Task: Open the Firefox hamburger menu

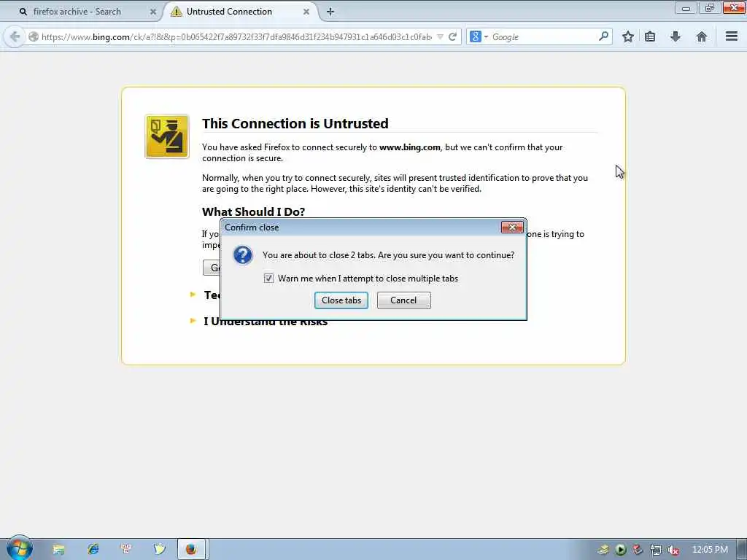Action: 731,36
